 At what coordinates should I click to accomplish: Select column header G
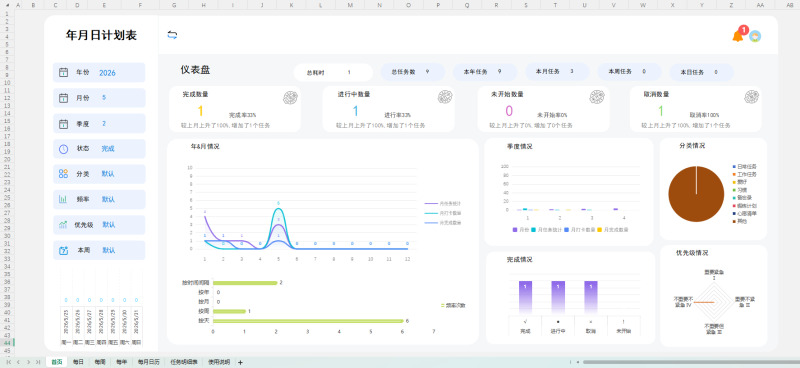tap(174, 5)
